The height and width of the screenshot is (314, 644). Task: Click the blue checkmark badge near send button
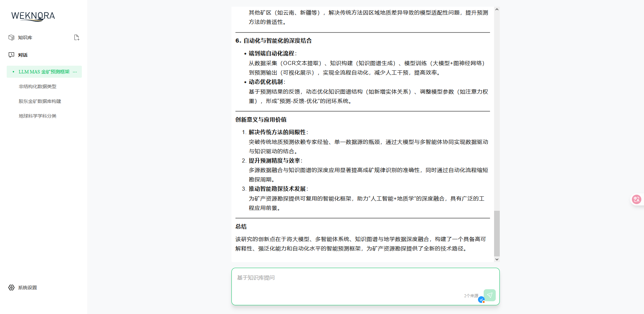click(482, 300)
